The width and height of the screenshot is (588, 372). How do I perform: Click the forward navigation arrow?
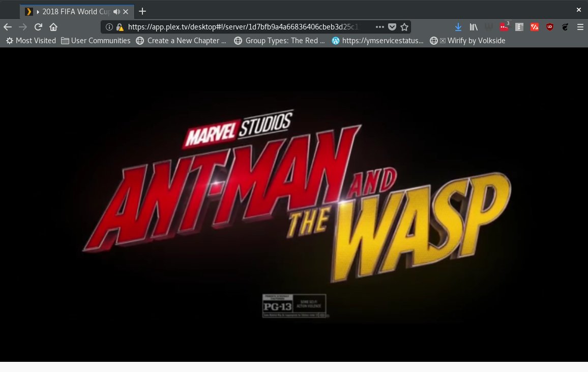pos(23,27)
